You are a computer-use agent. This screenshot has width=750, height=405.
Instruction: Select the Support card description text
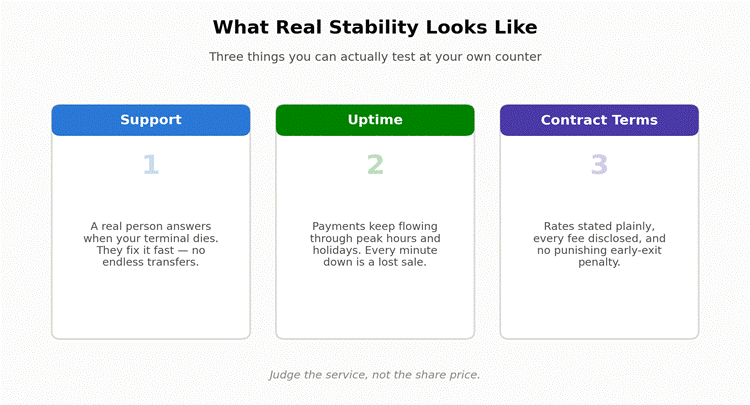[x=151, y=244]
